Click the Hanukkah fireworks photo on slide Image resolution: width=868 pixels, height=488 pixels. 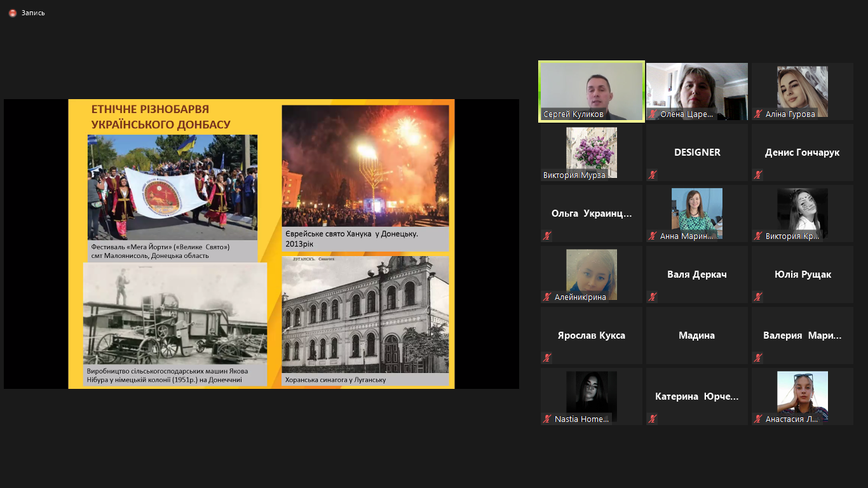point(365,165)
